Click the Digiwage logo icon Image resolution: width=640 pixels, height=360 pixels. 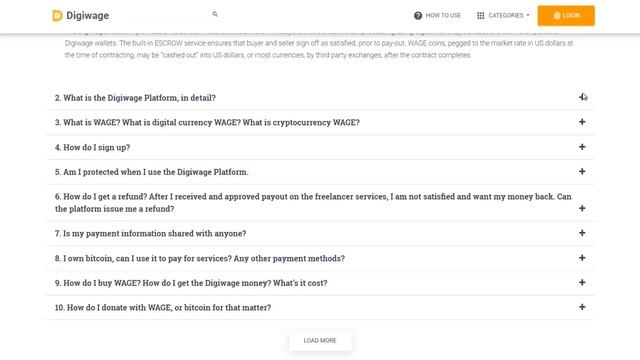[x=57, y=16]
